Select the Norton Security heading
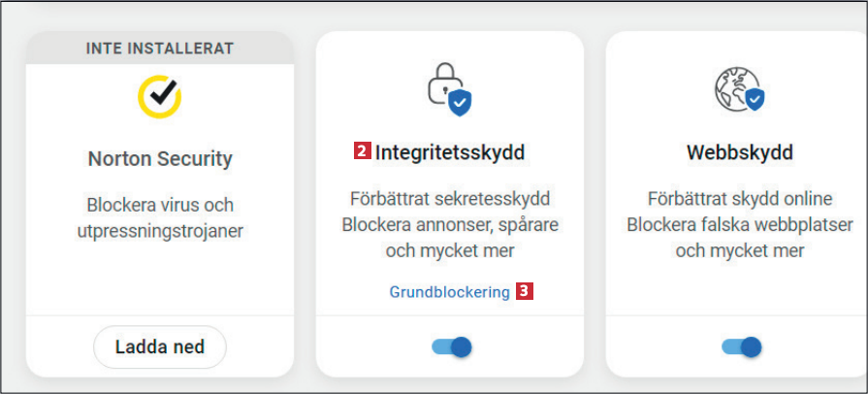868x394 pixels. tap(160, 158)
